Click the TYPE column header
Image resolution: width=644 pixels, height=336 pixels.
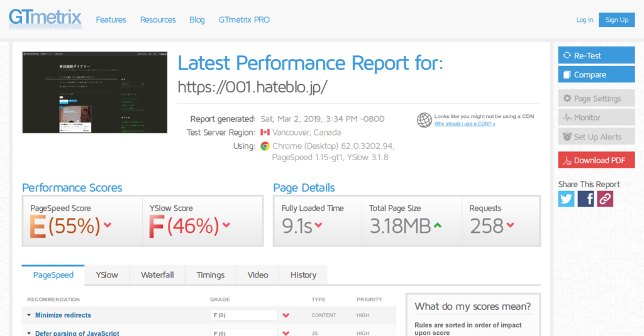318,300
